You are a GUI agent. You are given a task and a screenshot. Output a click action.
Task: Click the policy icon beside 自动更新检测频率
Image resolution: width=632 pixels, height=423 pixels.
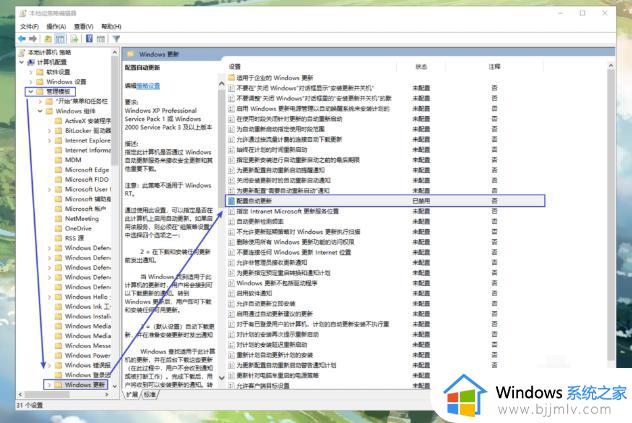point(231,221)
